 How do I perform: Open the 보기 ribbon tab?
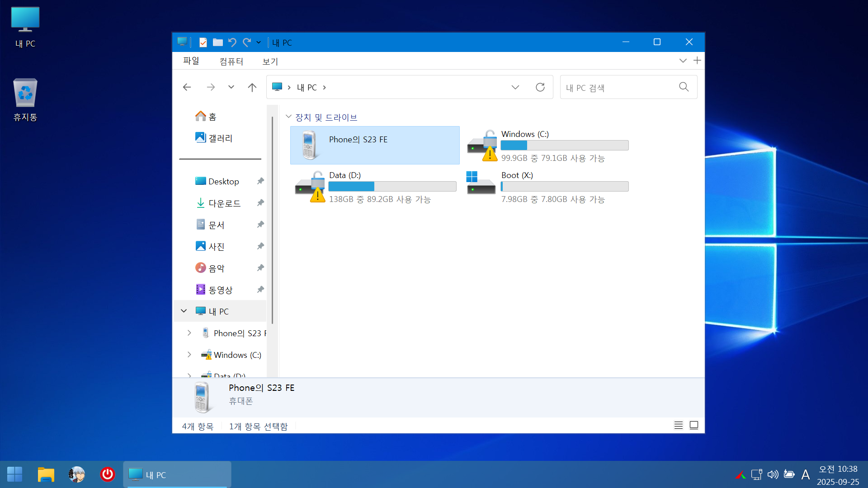tap(270, 61)
